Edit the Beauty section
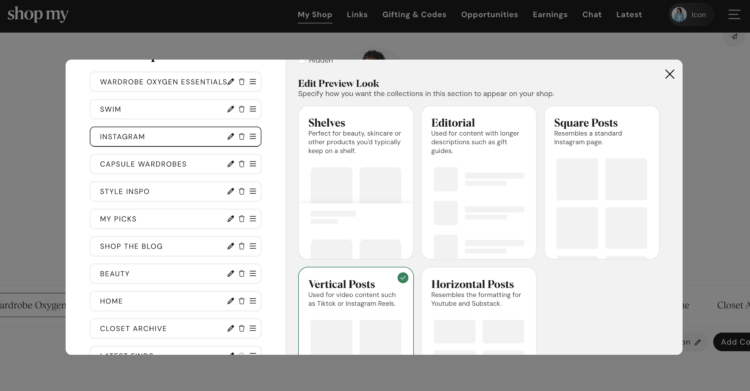750x391 pixels. point(231,273)
